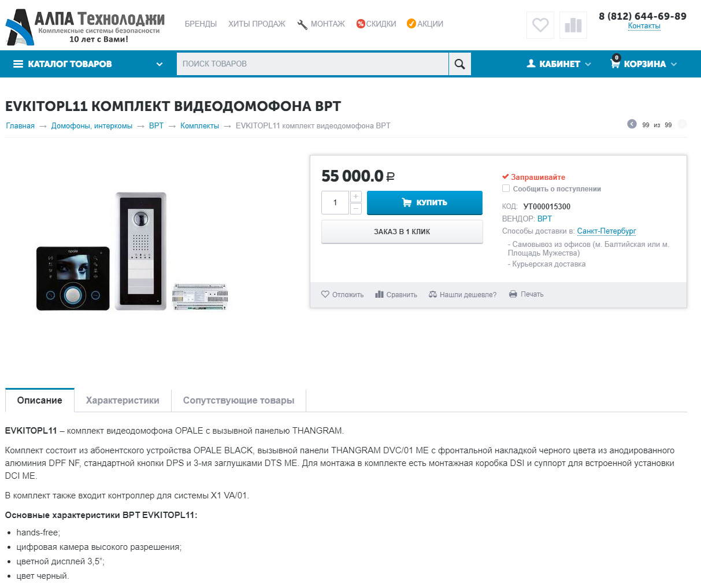Click the Печать printer icon
701x588 pixels.
coord(513,294)
